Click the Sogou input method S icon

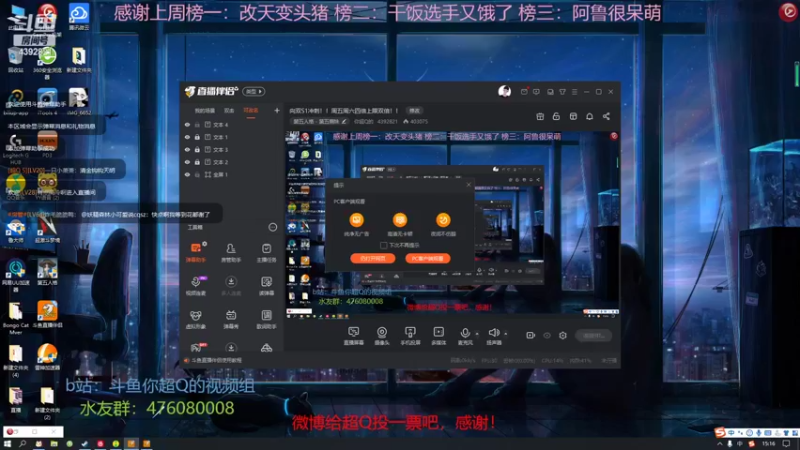[x=720, y=432]
